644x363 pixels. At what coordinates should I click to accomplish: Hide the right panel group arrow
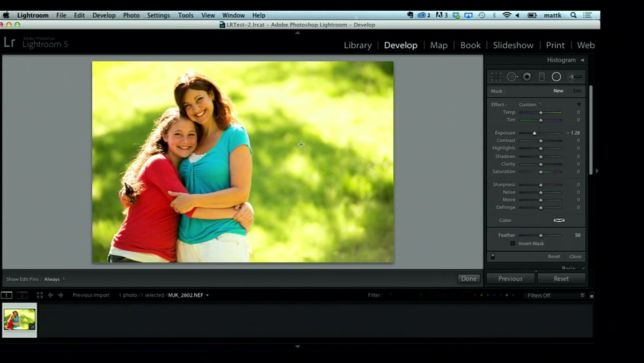click(x=597, y=171)
